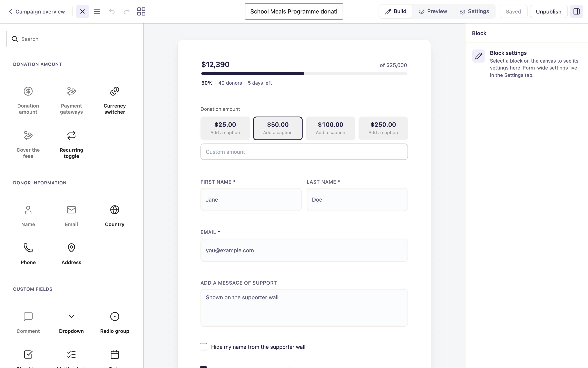Click the Custom amount input

304,152
